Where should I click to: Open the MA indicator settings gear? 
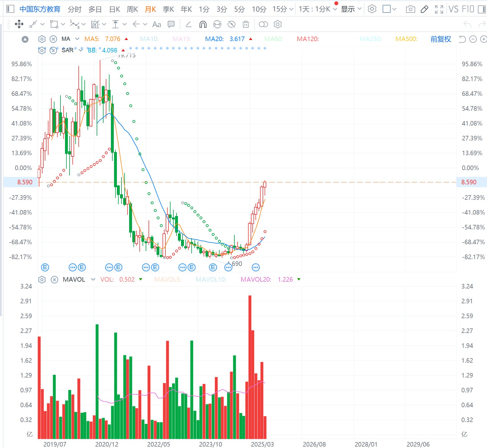pyautogui.click(x=42, y=39)
